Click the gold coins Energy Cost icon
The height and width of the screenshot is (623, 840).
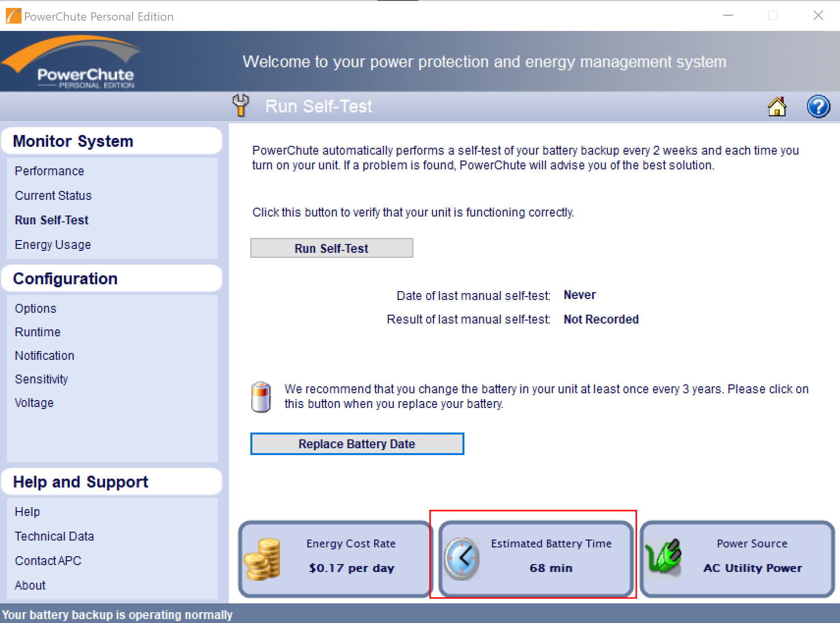(x=262, y=559)
